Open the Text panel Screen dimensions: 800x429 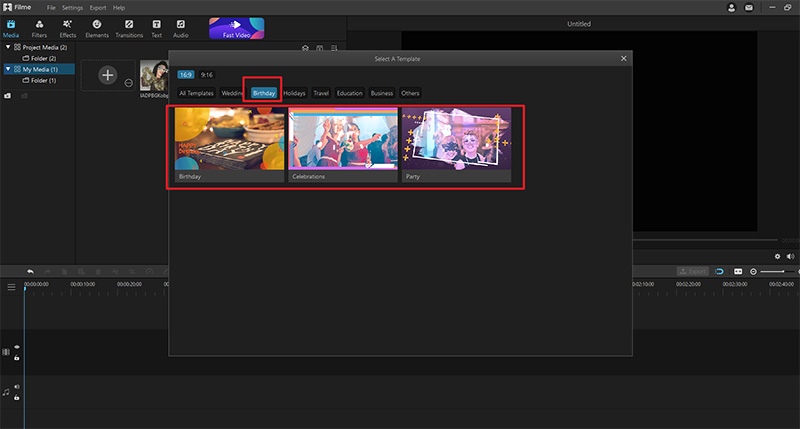click(157, 29)
